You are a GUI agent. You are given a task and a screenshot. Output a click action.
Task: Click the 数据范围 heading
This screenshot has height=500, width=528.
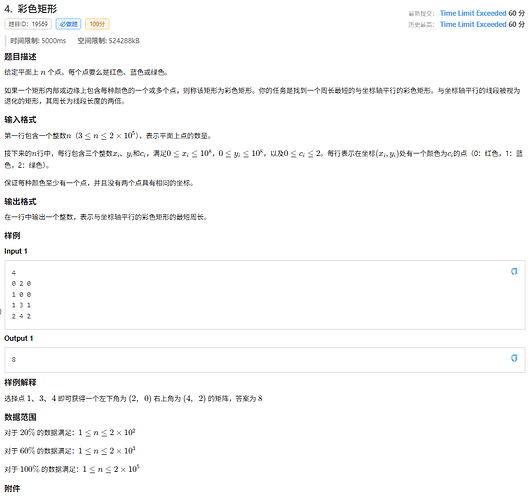[20, 417]
